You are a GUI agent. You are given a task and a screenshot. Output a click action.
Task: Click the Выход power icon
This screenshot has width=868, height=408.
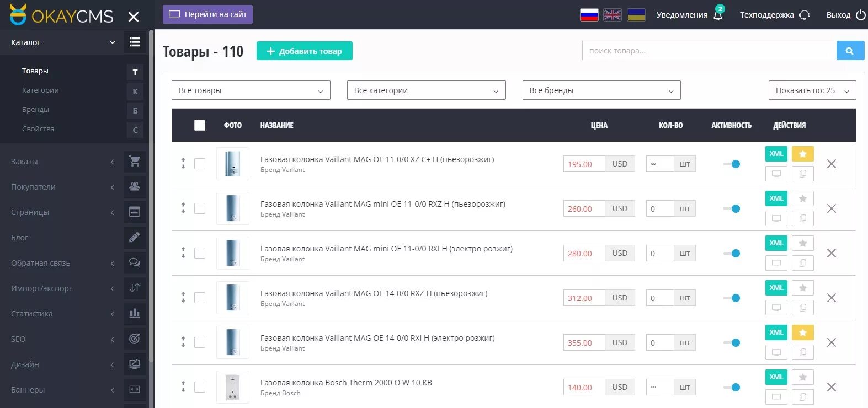(861, 15)
